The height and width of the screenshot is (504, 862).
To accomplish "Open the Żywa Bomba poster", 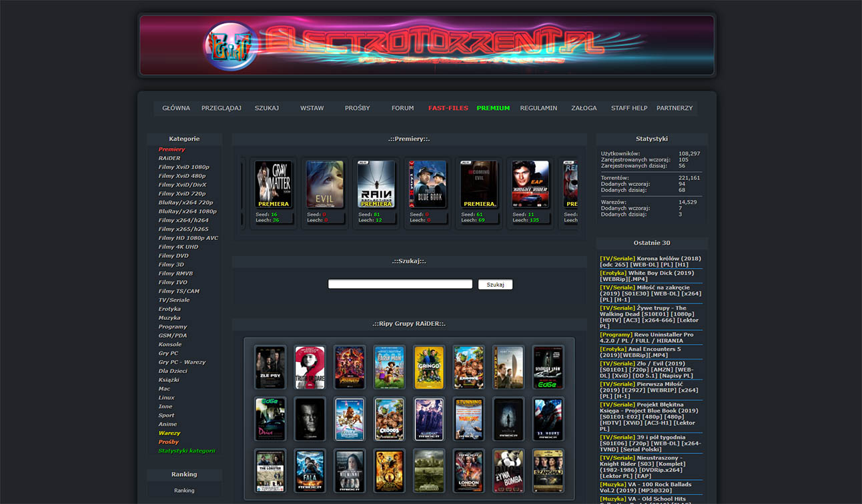I will (x=508, y=471).
